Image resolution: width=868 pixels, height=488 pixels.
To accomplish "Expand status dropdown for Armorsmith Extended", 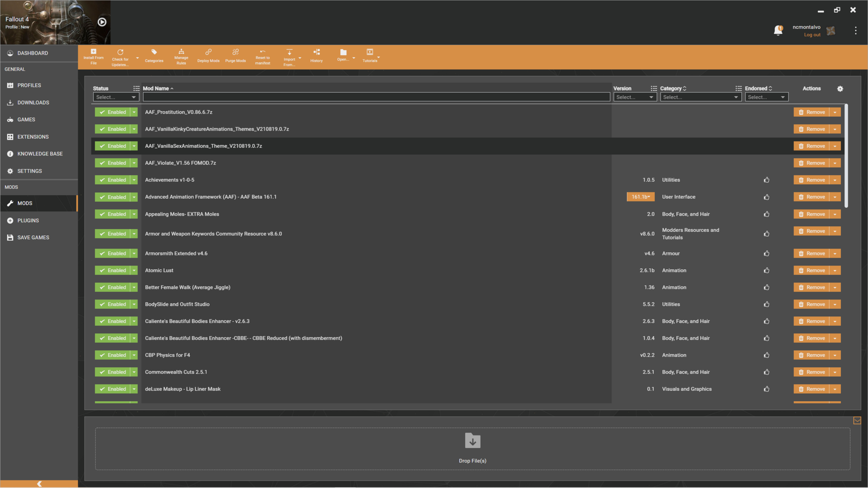I will pos(134,253).
